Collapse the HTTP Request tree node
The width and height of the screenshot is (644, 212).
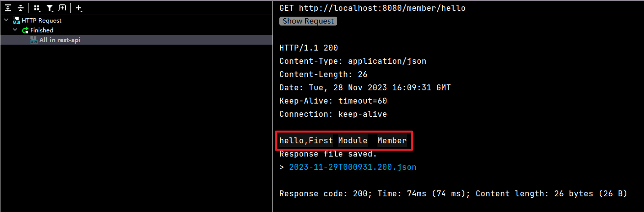pyautogui.click(x=6, y=21)
